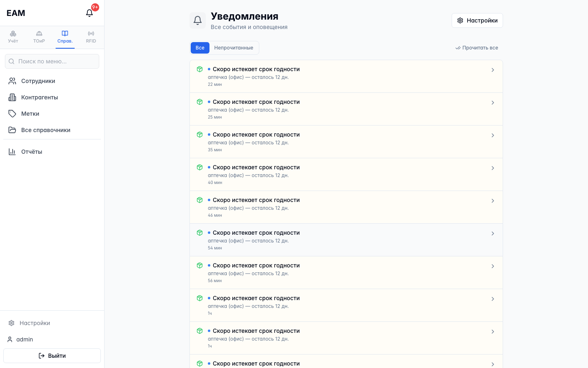The width and height of the screenshot is (588, 368).
Task: Focus the Поиск по меню search field
Action: [x=52, y=61]
